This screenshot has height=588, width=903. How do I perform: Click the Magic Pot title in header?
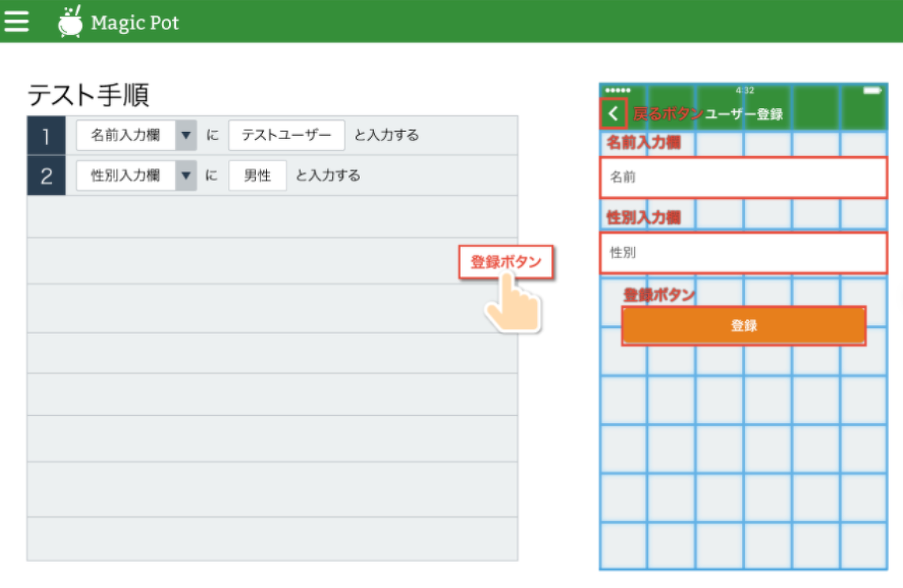tap(136, 22)
